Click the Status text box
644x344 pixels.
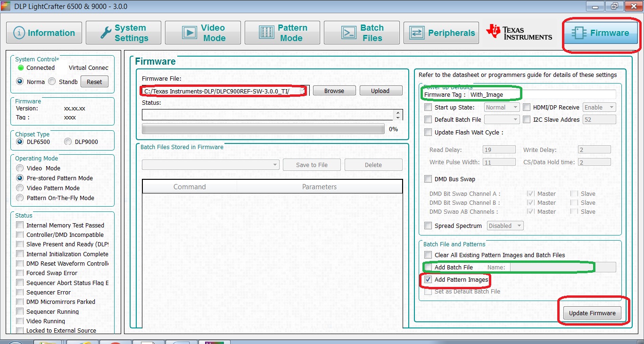(x=272, y=115)
